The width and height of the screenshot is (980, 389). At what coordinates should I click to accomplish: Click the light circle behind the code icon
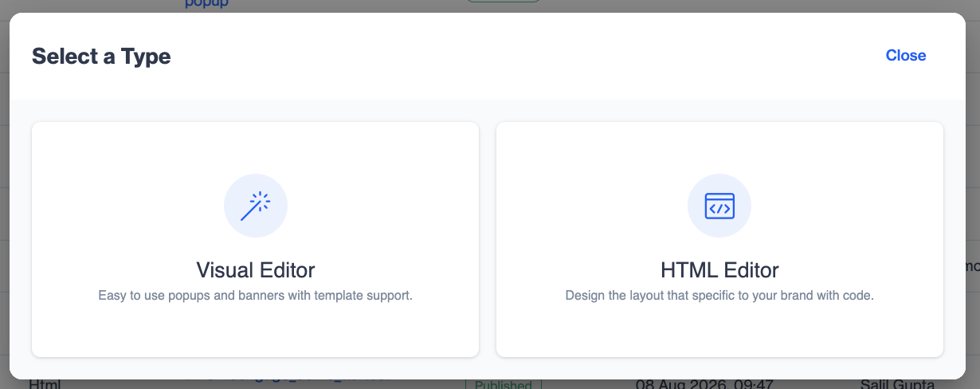(719, 206)
